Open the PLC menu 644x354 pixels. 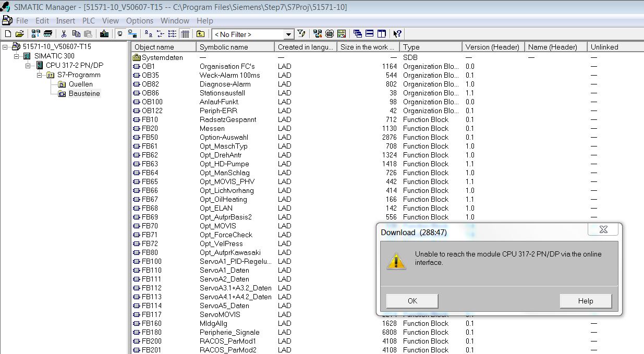[89, 21]
